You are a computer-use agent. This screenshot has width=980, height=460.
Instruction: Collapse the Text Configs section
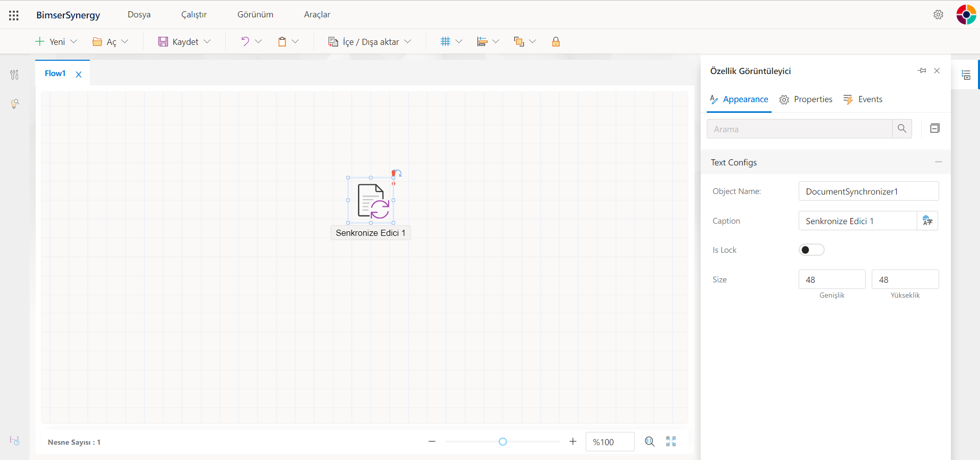(x=938, y=162)
